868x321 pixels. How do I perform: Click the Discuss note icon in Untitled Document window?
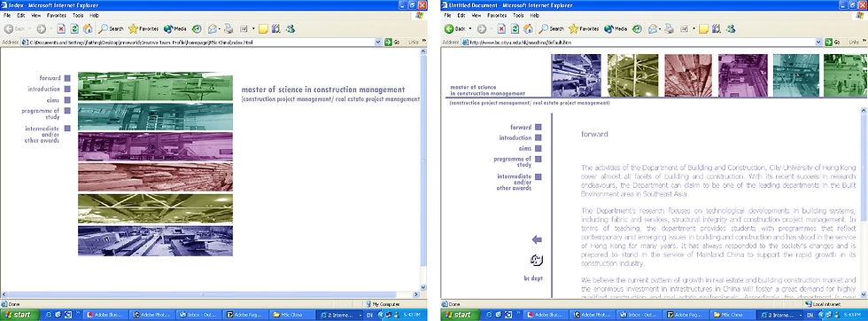(x=704, y=29)
